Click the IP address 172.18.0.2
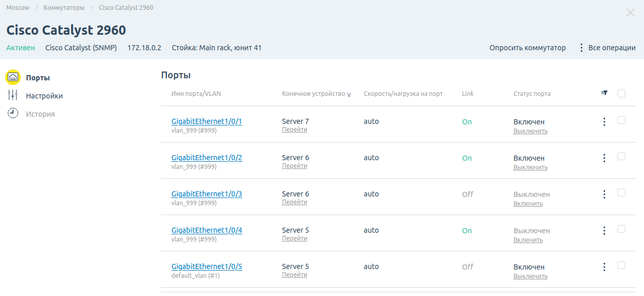The width and height of the screenshot is (644, 296). pos(144,48)
